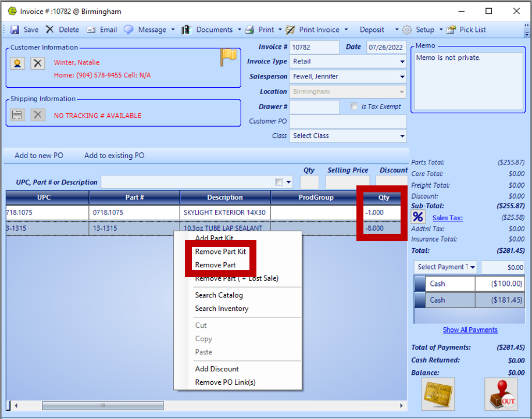Choose Remove Part from context menu
The width and height of the screenshot is (532, 419).
215,265
